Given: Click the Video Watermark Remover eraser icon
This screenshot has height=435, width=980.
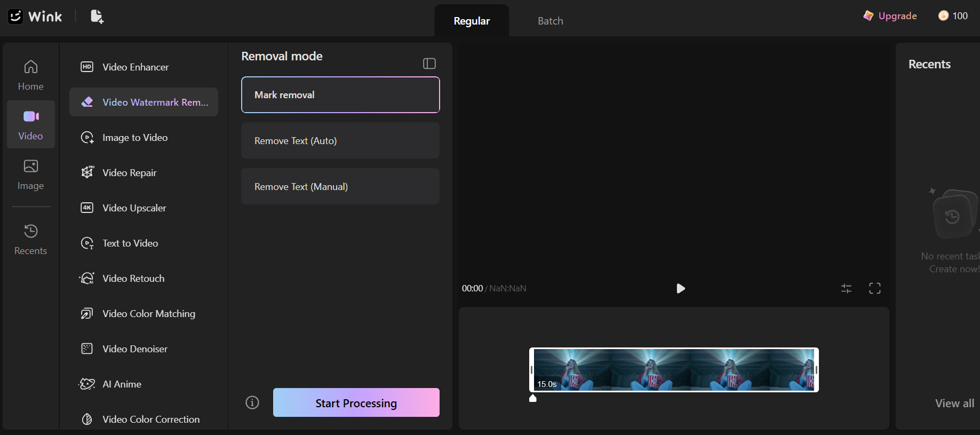Looking at the screenshot, I should click(87, 102).
